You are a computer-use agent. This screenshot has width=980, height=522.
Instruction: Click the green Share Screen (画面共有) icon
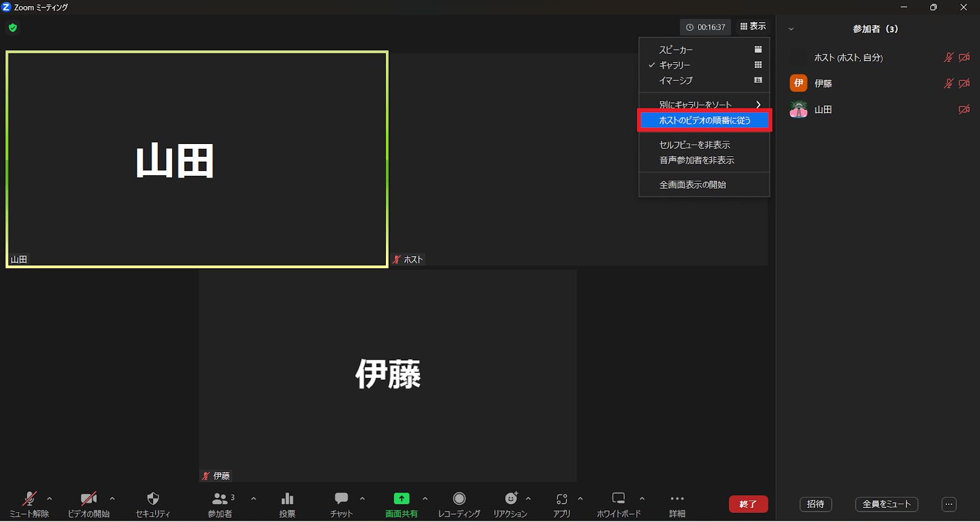pos(401,499)
